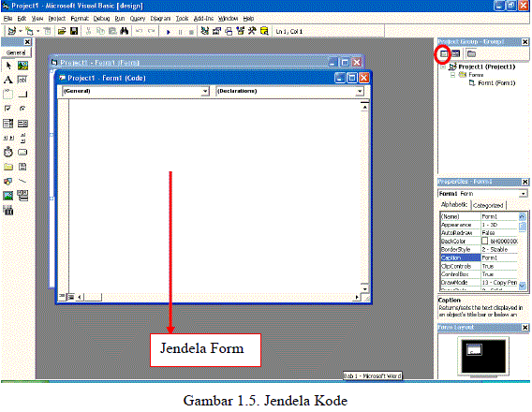Pick the Line control tool
Viewport: 532px width, 412px height.
coord(22,181)
